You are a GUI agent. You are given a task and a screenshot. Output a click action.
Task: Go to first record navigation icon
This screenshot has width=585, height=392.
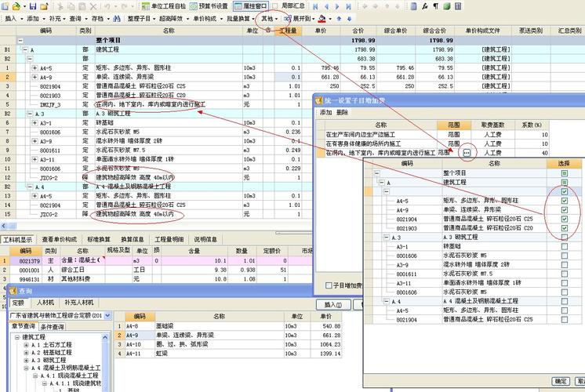point(315,6)
